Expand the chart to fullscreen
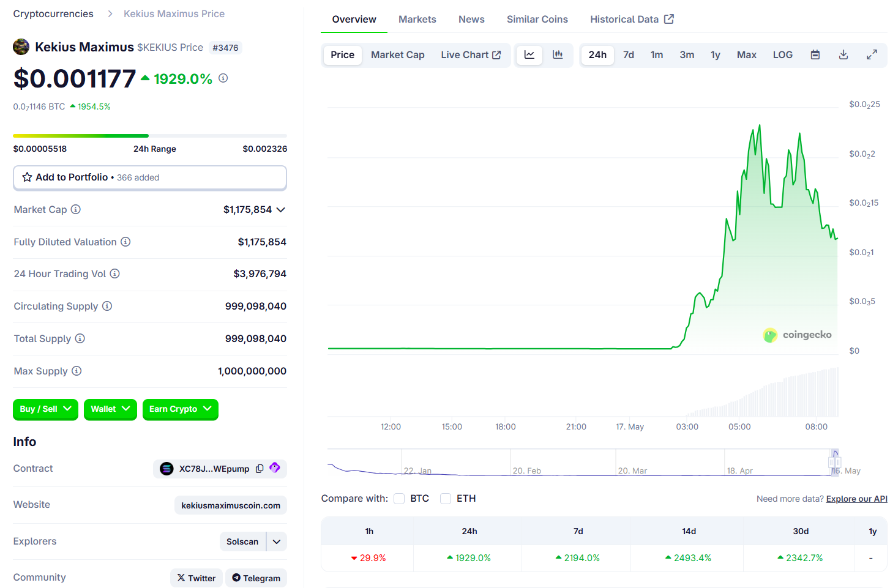 tap(872, 55)
